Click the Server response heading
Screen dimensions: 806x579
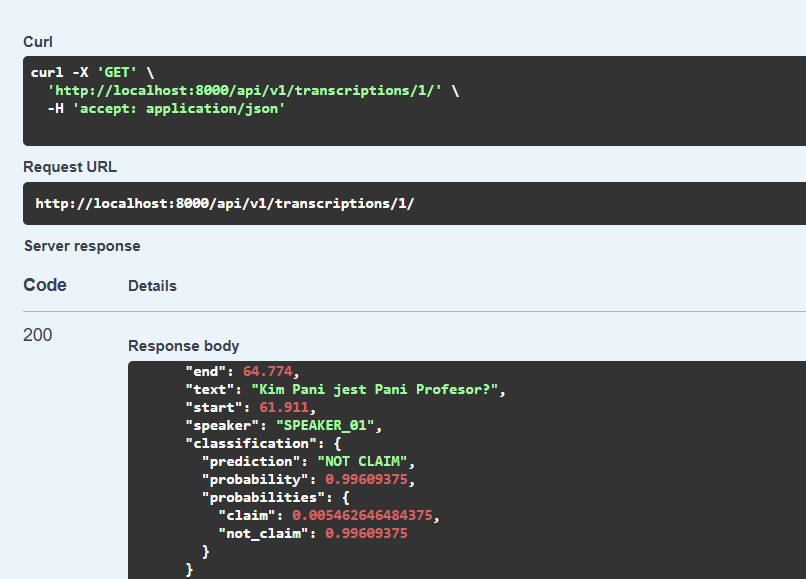click(x=82, y=246)
